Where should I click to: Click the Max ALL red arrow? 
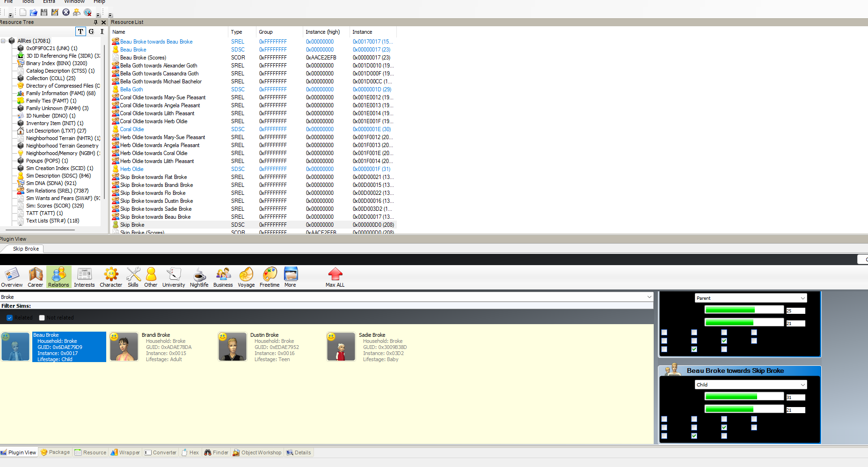335,277
